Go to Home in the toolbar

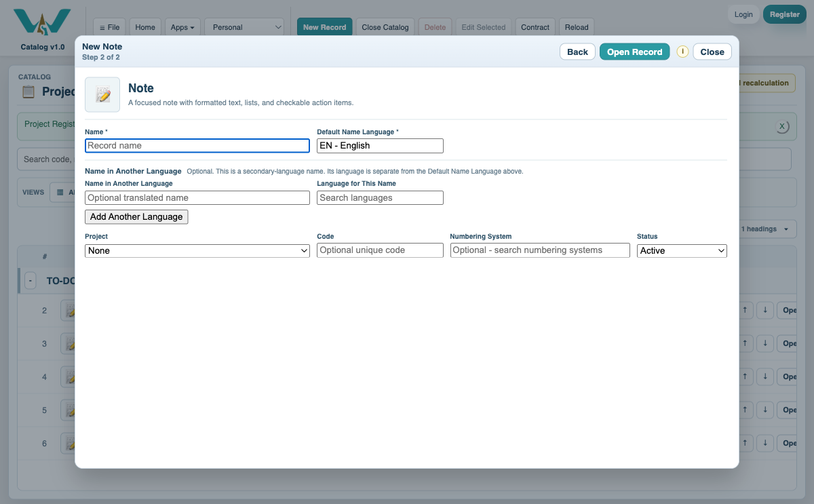(x=145, y=27)
